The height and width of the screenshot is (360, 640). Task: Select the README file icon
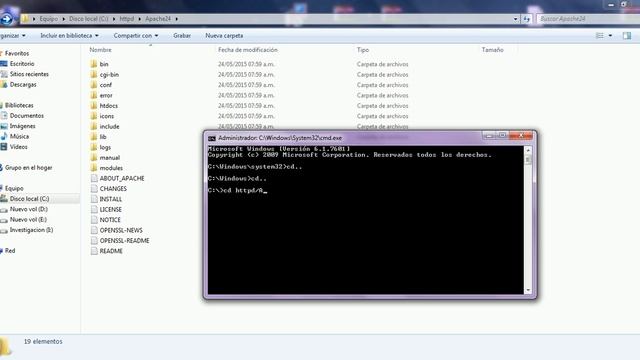pyautogui.click(x=94, y=251)
